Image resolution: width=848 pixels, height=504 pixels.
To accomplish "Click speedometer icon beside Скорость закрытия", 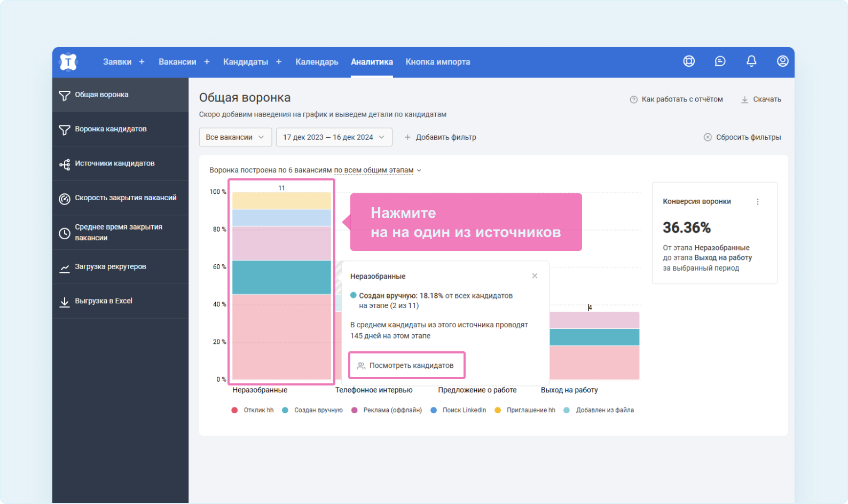I will (x=65, y=199).
